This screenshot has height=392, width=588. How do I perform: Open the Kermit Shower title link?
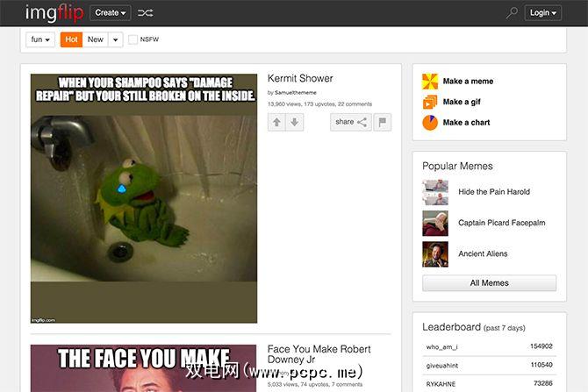tap(300, 78)
